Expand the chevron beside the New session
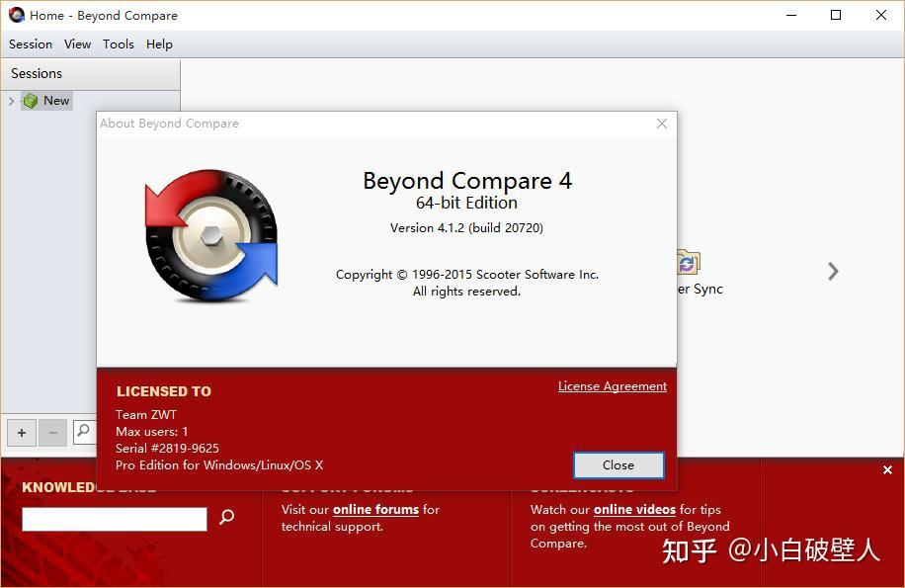This screenshot has width=905, height=588. [x=10, y=100]
